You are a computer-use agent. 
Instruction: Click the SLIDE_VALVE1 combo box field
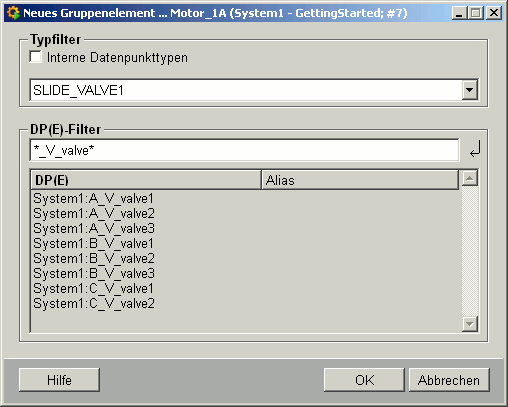[x=254, y=90]
